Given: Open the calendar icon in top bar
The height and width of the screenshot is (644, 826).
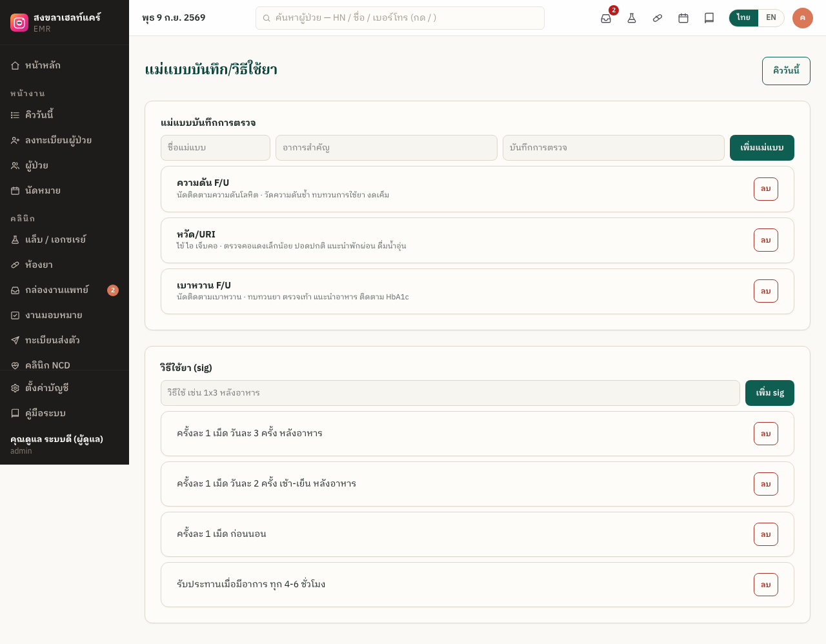Looking at the screenshot, I should tap(683, 18).
